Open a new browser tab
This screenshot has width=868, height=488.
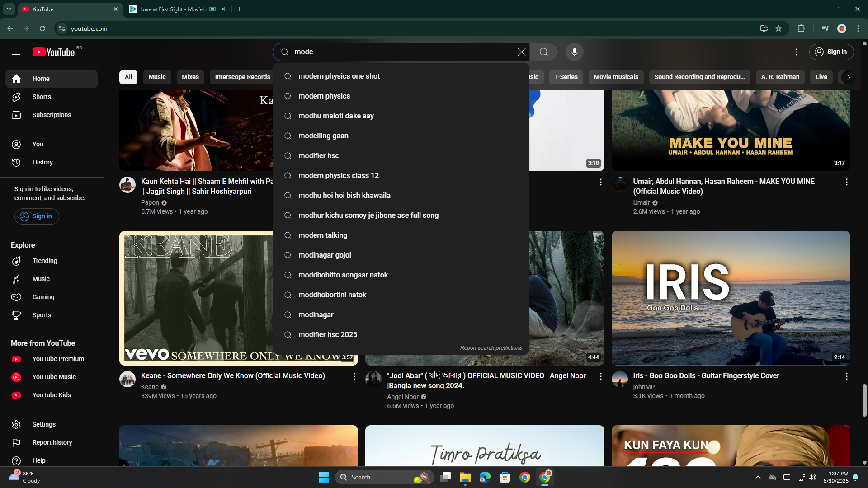(x=240, y=9)
